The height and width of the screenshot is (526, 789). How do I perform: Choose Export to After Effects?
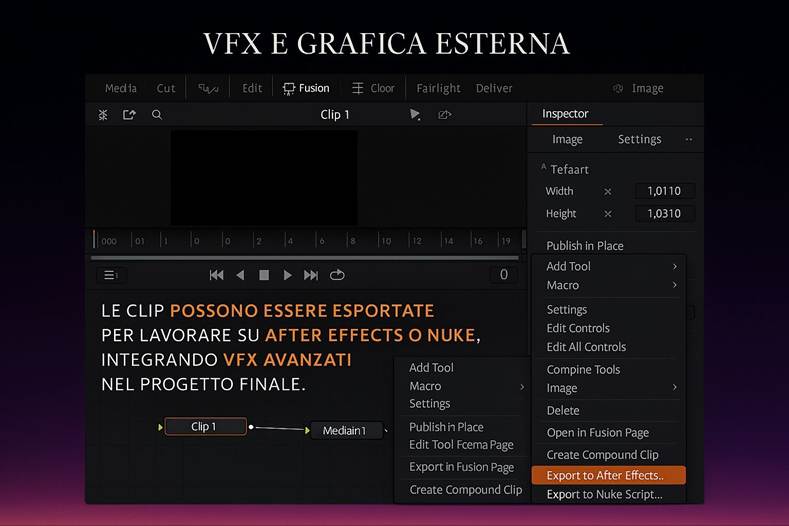[608, 475]
